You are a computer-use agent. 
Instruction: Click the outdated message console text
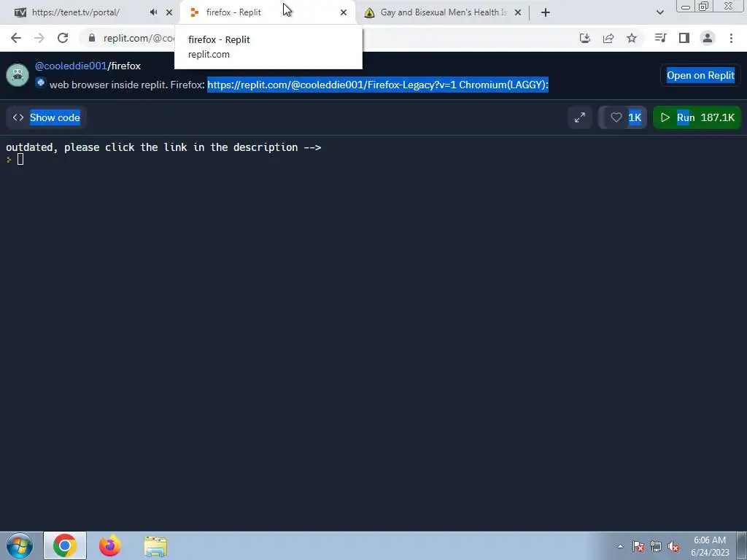click(x=163, y=147)
